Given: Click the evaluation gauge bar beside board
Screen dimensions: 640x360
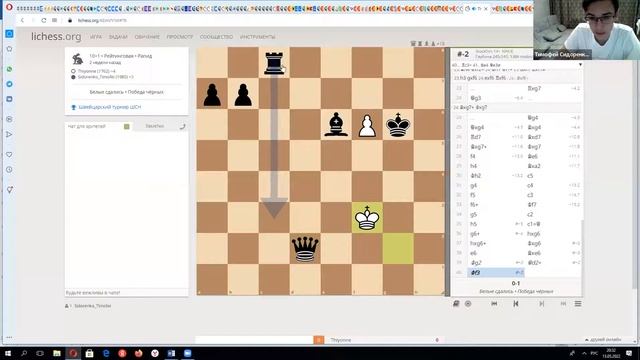Looking at the screenshot, I should point(447,171).
